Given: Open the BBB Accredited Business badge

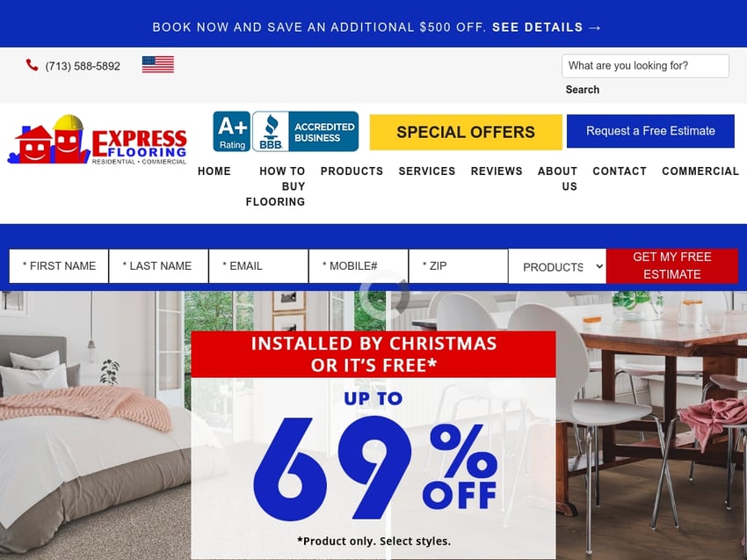Looking at the screenshot, I should click(305, 132).
